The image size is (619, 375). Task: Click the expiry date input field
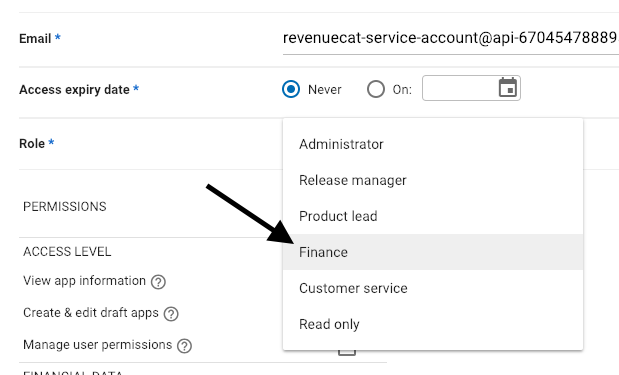pyautogui.click(x=471, y=88)
